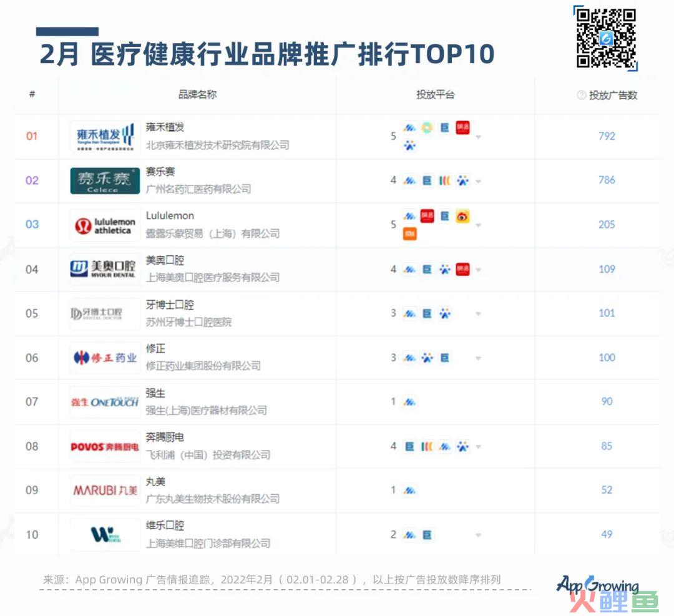Open the 205 ad count for Lululemon
The width and height of the screenshot is (674, 616).
tap(607, 225)
